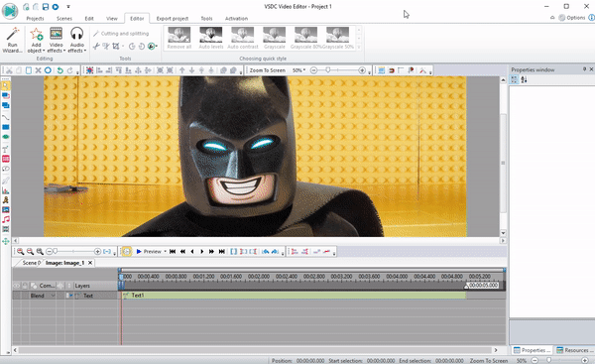Add audio with the music note tool
The width and height of the screenshot is (595, 364).
5,219
